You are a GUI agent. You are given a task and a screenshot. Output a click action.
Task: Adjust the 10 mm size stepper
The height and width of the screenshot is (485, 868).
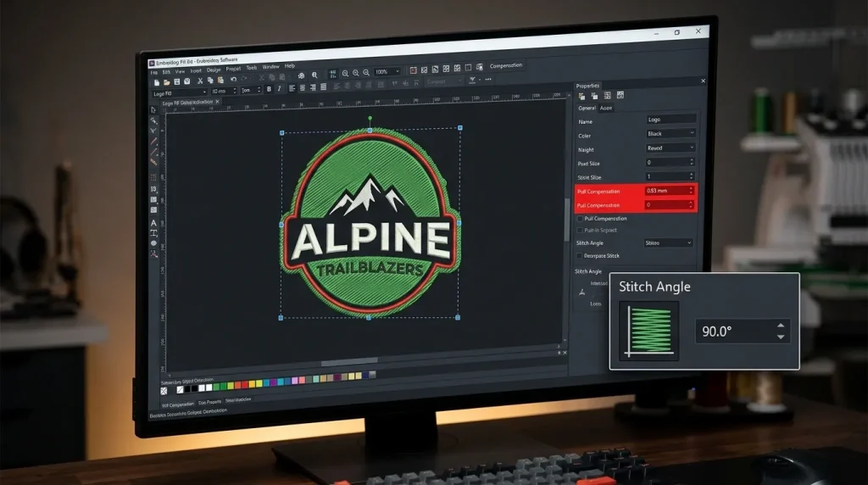click(x=235, y=91)
